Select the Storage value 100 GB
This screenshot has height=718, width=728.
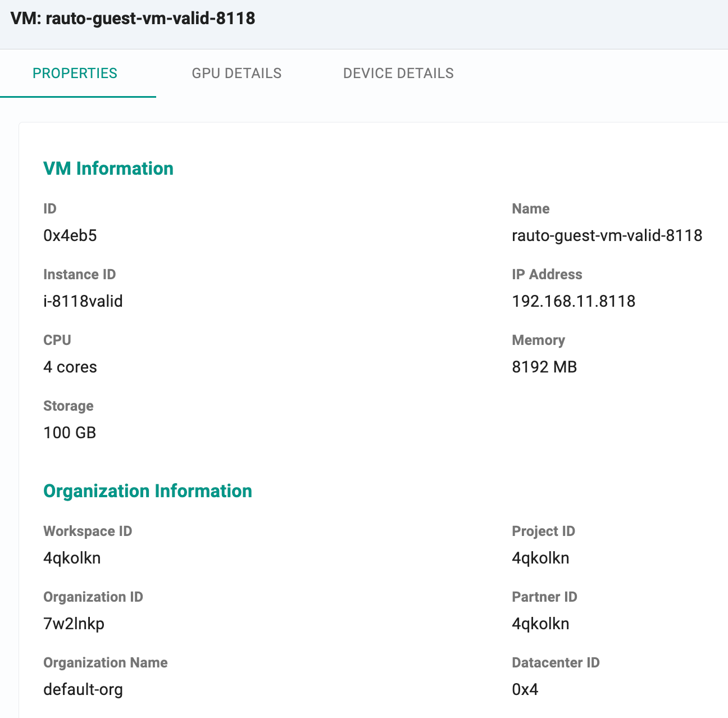pos(70,433)
